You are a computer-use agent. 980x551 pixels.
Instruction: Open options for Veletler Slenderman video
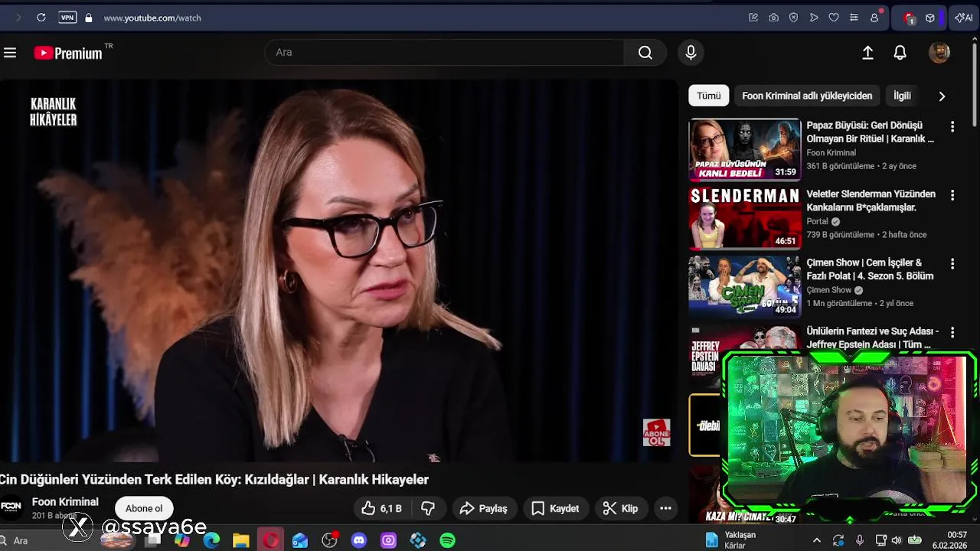952,195
